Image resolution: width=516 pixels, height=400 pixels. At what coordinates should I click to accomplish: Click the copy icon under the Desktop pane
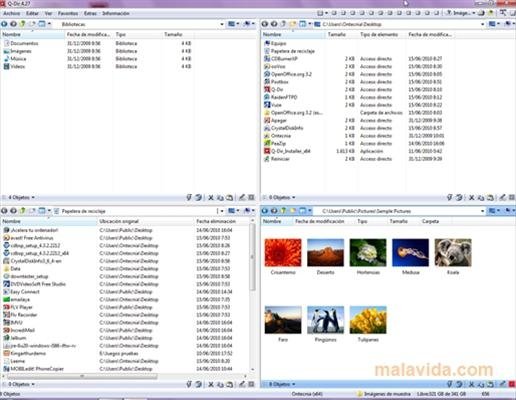(481, 198)
